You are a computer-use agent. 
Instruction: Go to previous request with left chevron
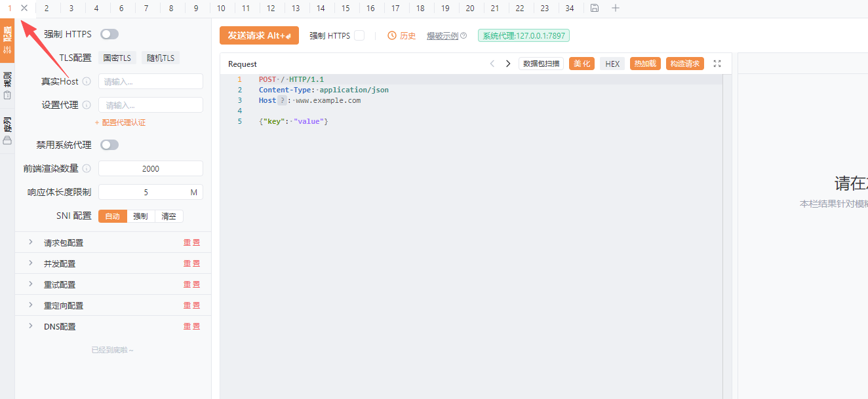click(492, 64)
